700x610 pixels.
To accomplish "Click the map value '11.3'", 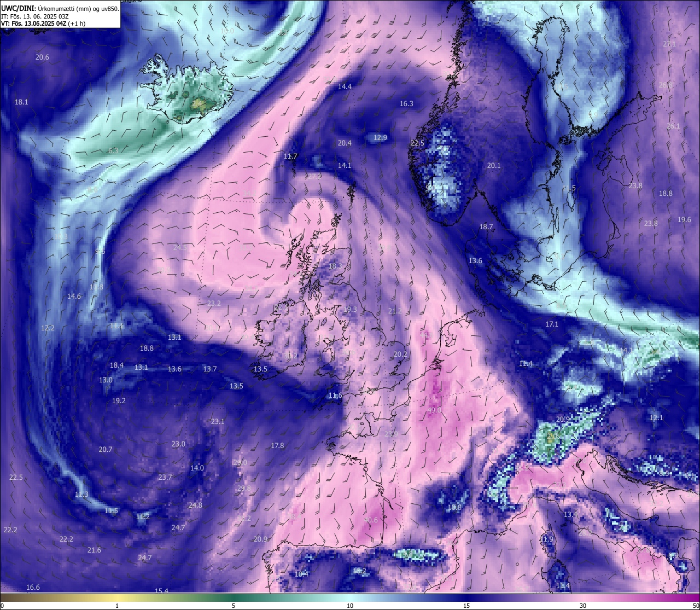I will pyautogui.click(x=81, y=495).
